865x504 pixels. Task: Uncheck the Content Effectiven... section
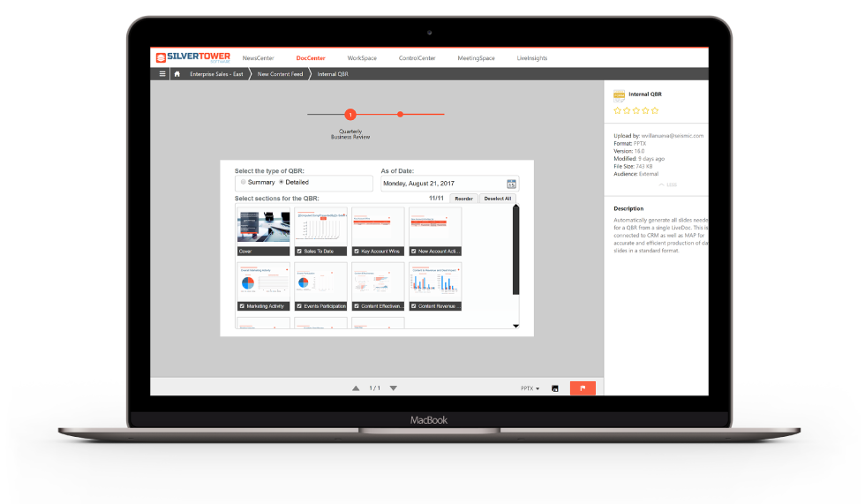pos(357,306)
